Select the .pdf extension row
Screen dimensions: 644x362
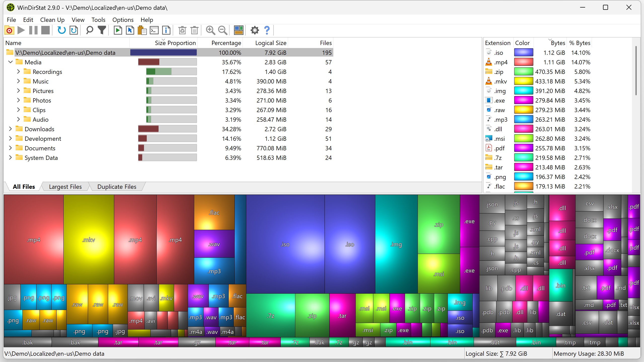coord(538,148)
